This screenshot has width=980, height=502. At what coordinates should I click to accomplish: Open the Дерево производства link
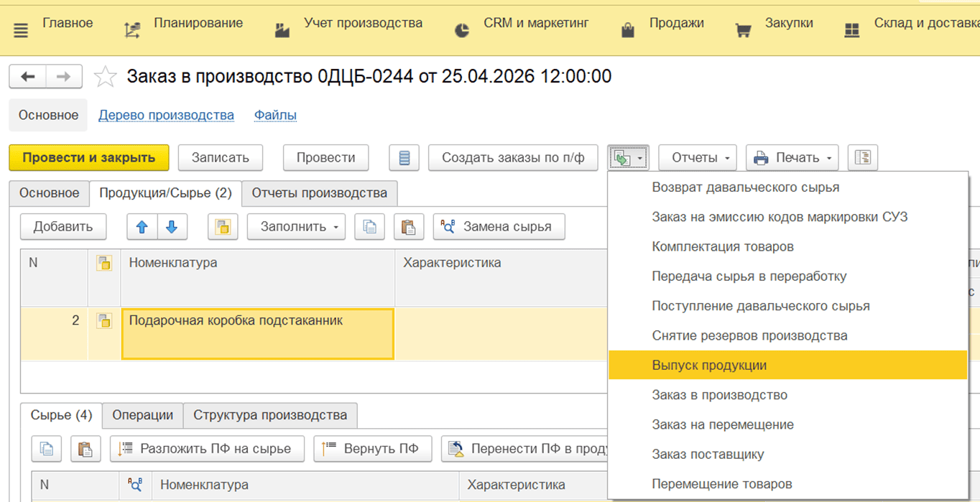pos(166,115)
